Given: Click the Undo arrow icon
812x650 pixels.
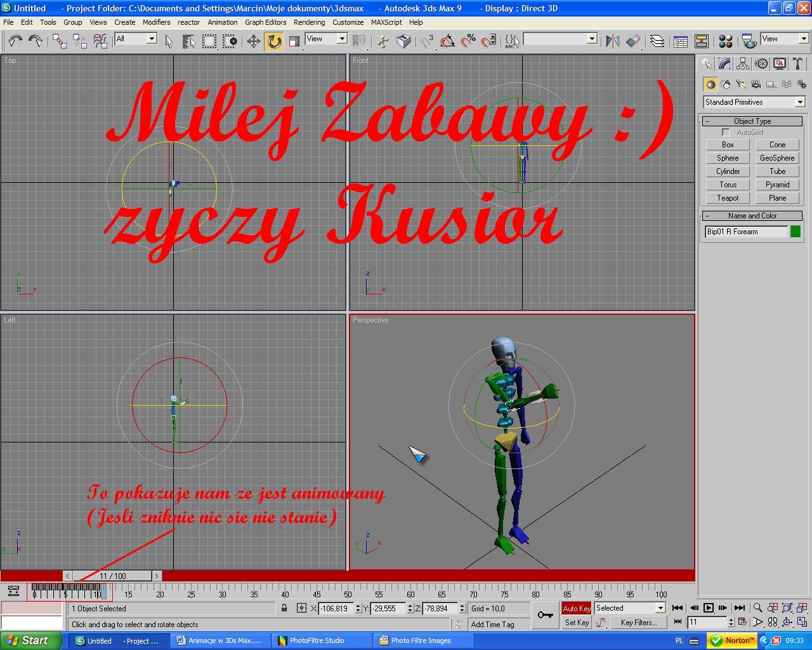Looking at the screenshot, I should (15, 41).
